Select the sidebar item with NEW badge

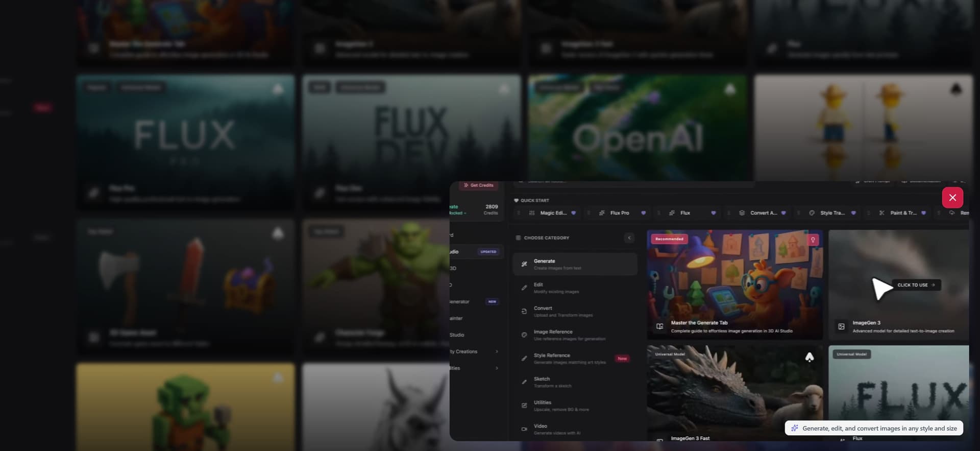476,302
